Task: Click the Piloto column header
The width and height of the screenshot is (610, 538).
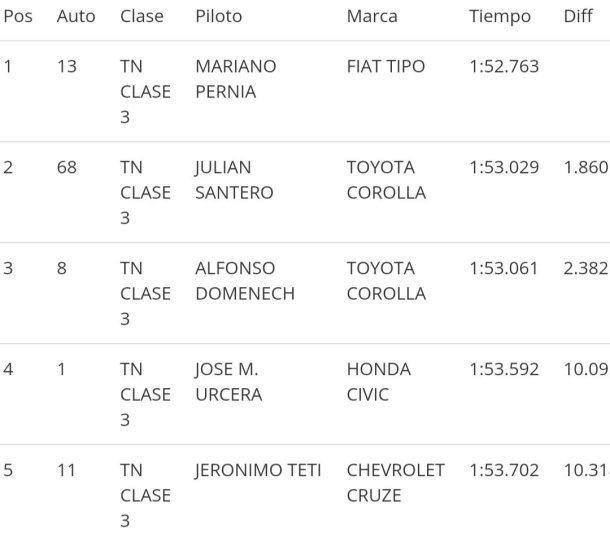Action: pos(219,16)
